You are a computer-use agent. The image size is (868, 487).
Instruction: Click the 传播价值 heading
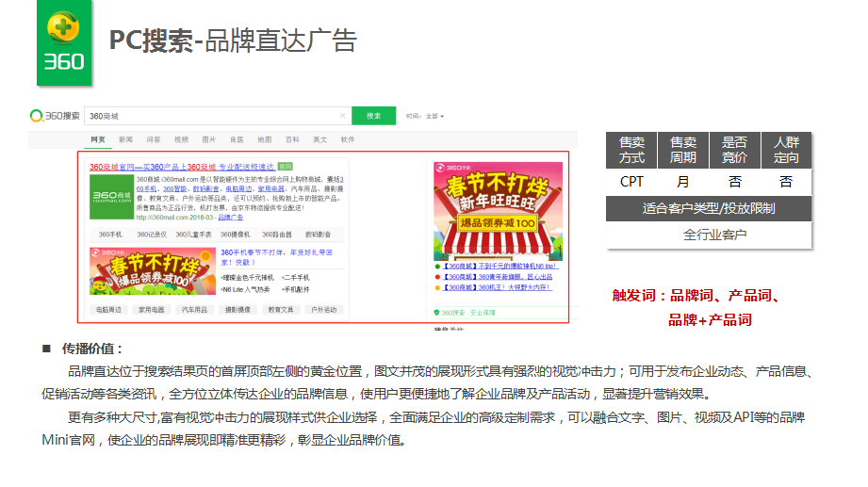click(92, 349)
